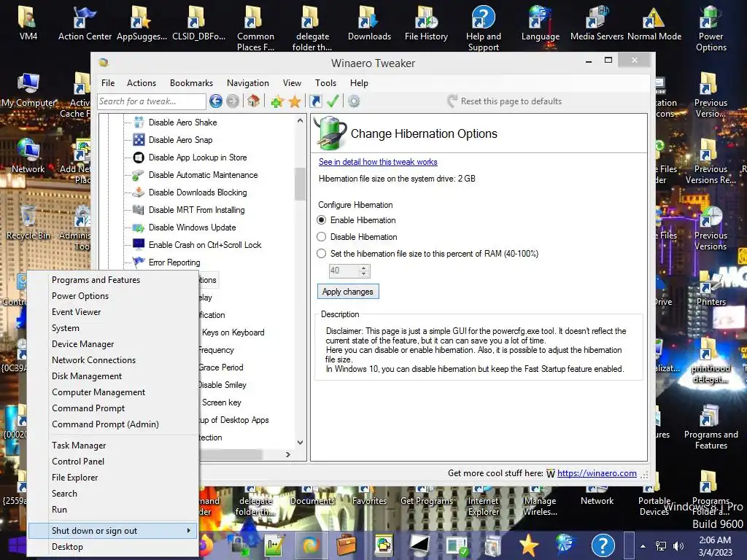Click the Apply changes button

point(348,292)
